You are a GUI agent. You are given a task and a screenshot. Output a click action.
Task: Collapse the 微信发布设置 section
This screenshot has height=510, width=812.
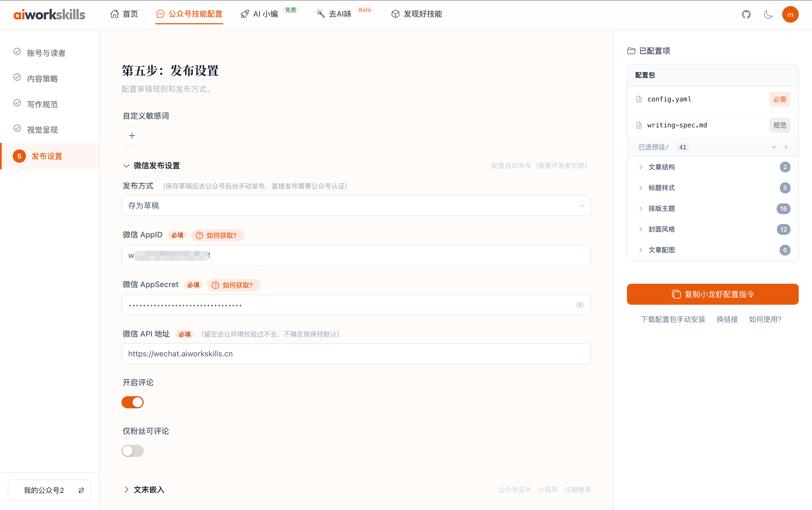click(126, 165)
